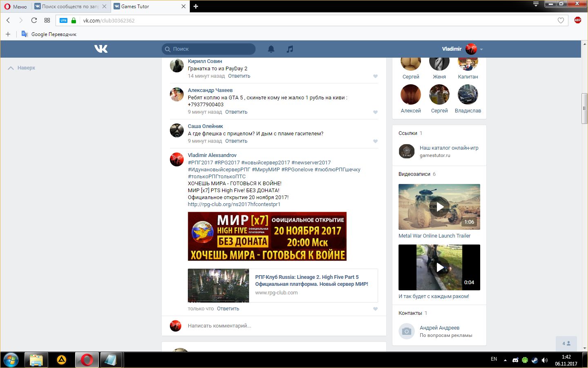
Task: Bookmark page with heart icon in address bar
Action: (x=561, y=20)
